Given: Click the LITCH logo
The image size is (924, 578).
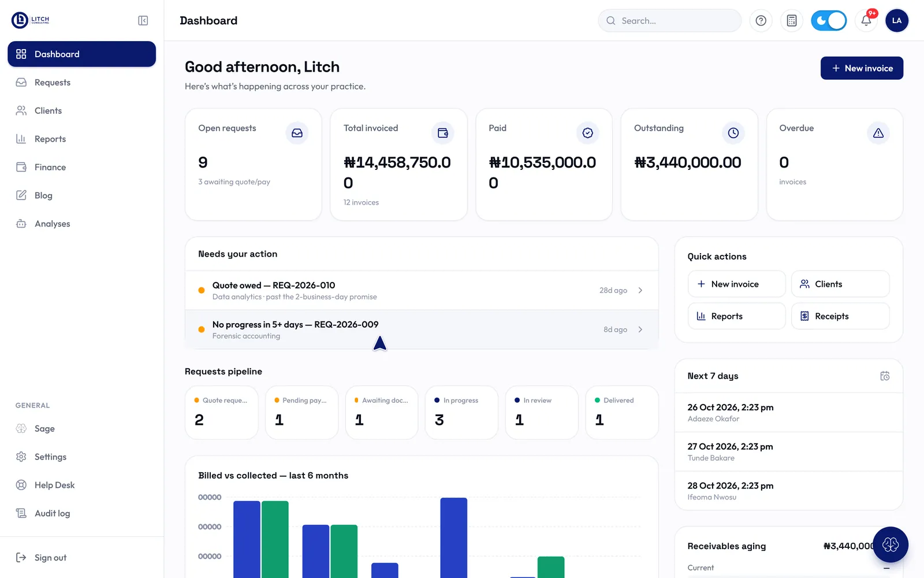Looking at the screenshot, I should click(x=31, y=20).
